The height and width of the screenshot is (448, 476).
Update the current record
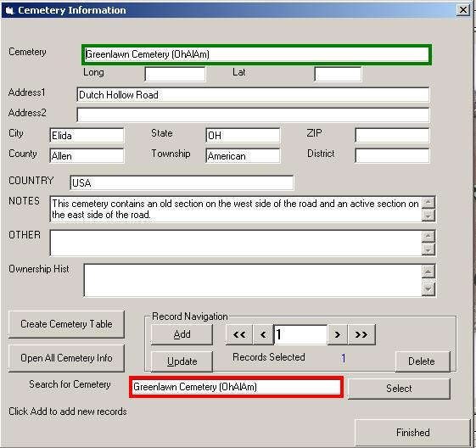click(182, 361)
